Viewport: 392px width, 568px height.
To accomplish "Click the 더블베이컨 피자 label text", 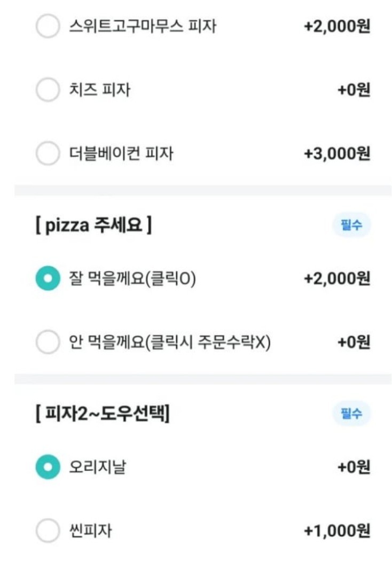I will pos(121,153).
